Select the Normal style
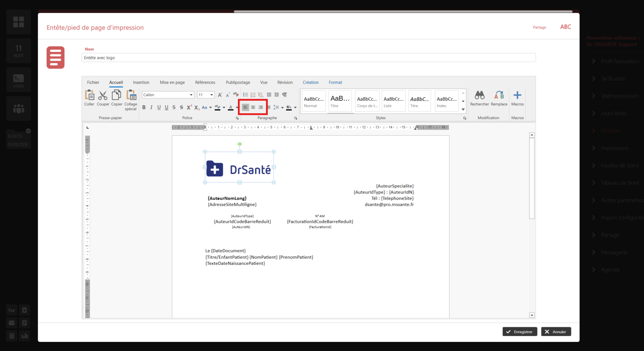The width and height of the screenshot is (644, 351). pyautogui.click(x=314, y=101)
